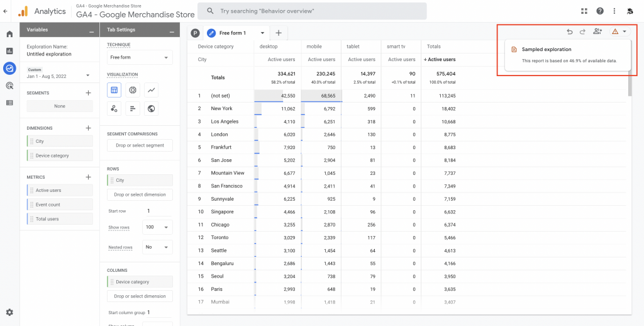644x326 pixels.
Task: Open the Nested rows dropdown
Action: [157, 247]
